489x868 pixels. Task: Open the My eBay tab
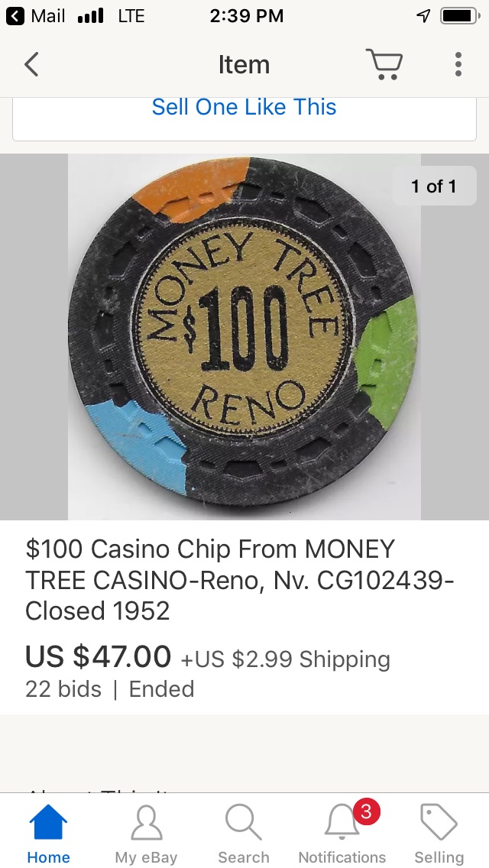pos(146,834)
